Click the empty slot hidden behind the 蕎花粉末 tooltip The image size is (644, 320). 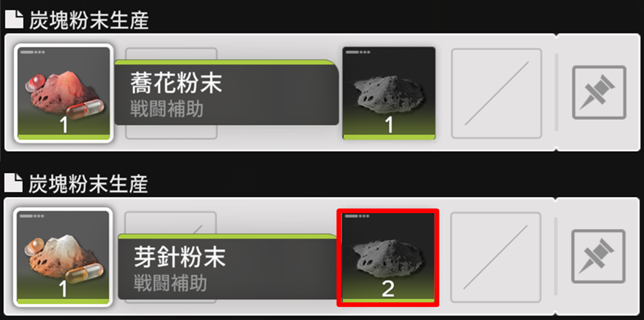[172, 93]
